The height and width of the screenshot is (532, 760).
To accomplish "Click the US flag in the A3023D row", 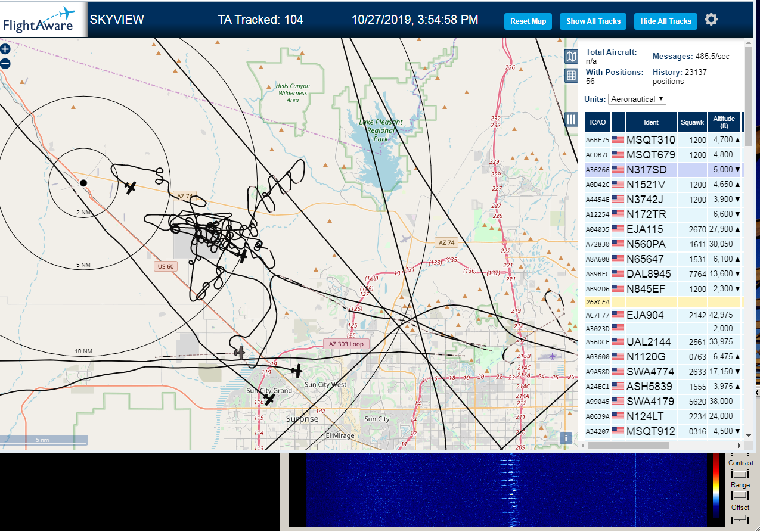I will tap(618, 328).
